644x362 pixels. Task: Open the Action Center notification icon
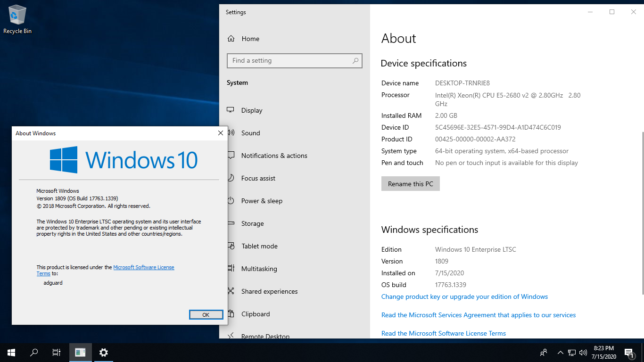(629, 353)
